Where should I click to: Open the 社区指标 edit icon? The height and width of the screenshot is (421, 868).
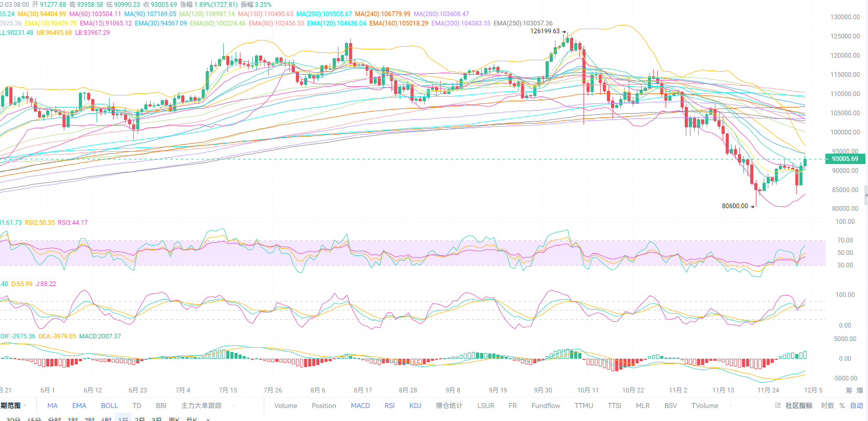click(x=778, y=405)
